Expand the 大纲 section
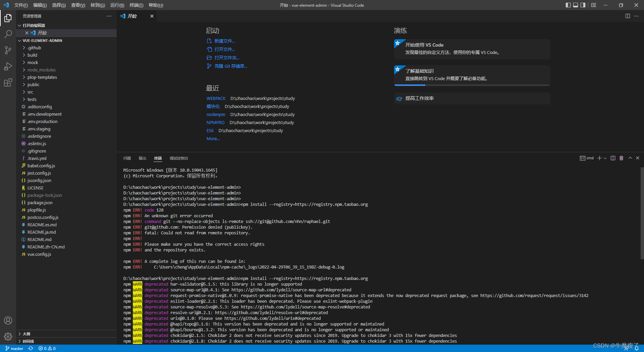 (x=66, y=334)
